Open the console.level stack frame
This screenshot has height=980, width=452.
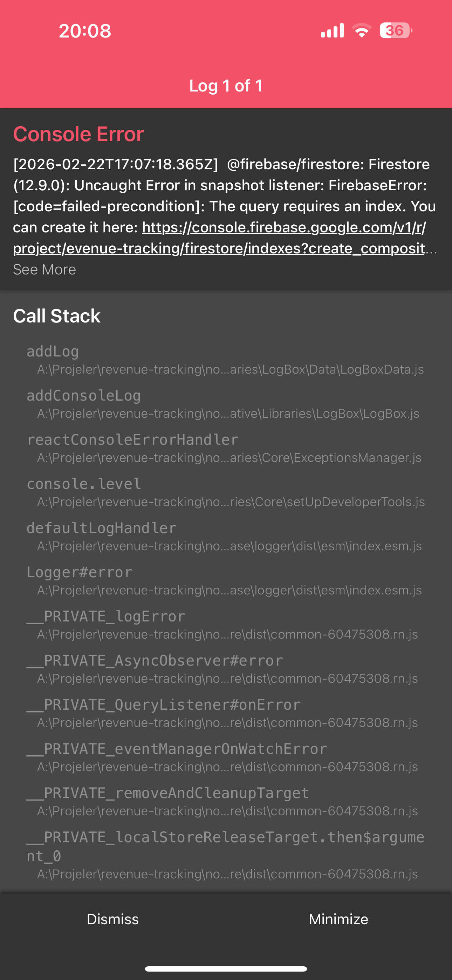point(226,492)
